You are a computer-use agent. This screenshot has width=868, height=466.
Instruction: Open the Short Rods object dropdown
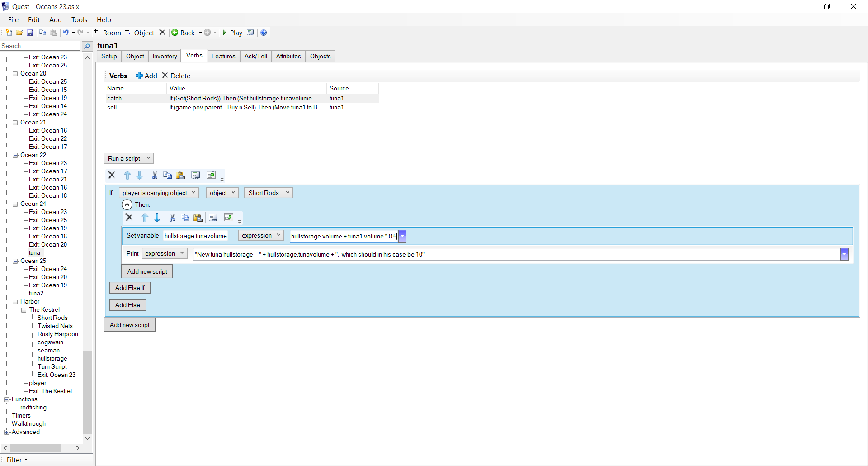269,193
